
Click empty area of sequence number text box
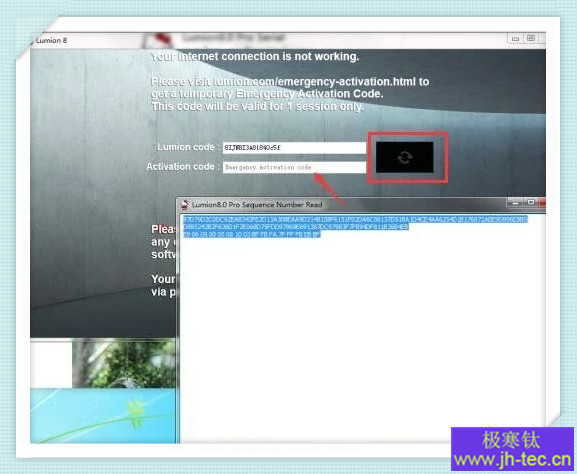click(362, 331)
